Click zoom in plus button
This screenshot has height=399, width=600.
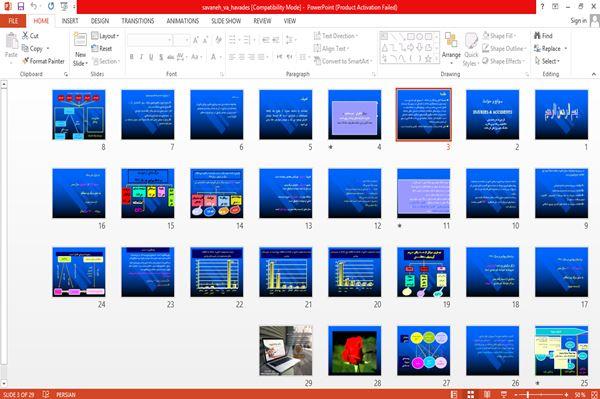[x=566, y=394]
